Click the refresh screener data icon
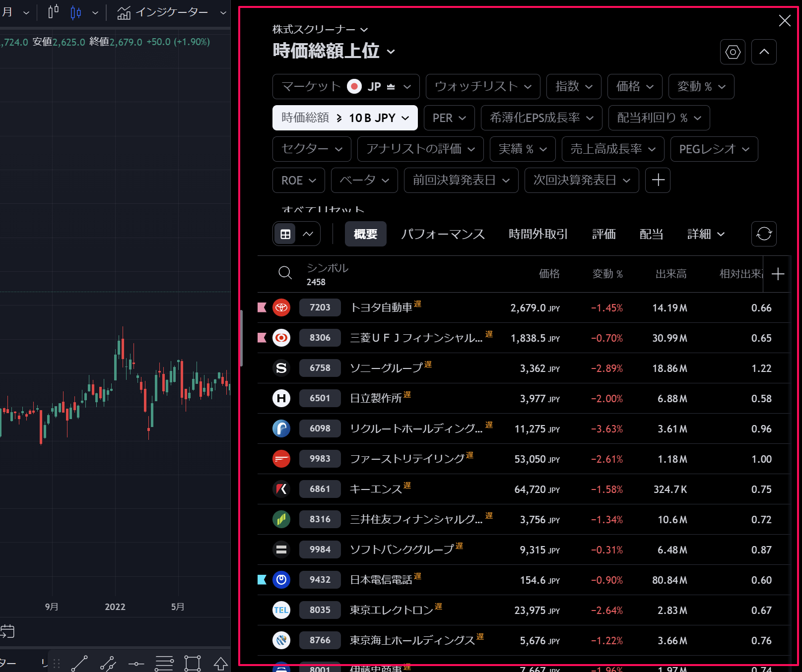 tap(764, 234)
